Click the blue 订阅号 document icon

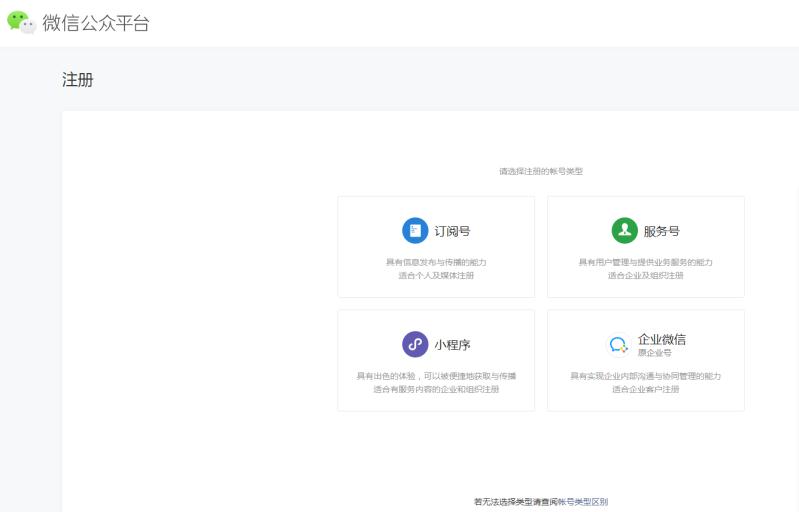point(414,231)
